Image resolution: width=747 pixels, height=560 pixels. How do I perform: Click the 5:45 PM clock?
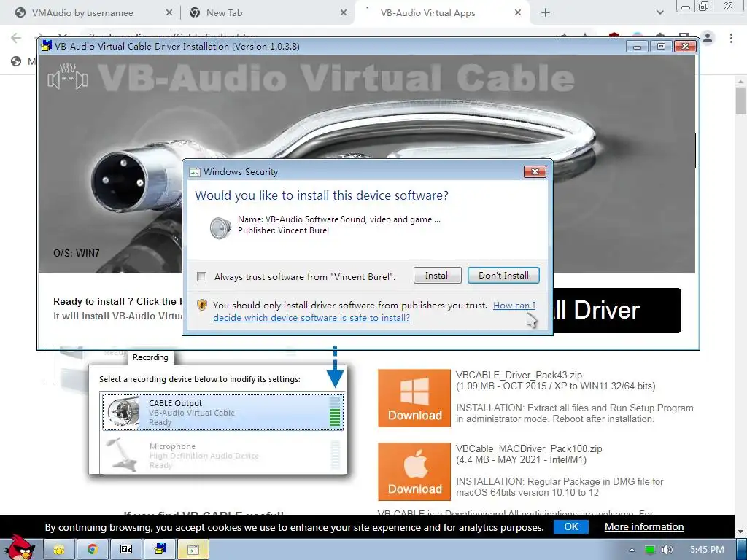tap(707, 550)
